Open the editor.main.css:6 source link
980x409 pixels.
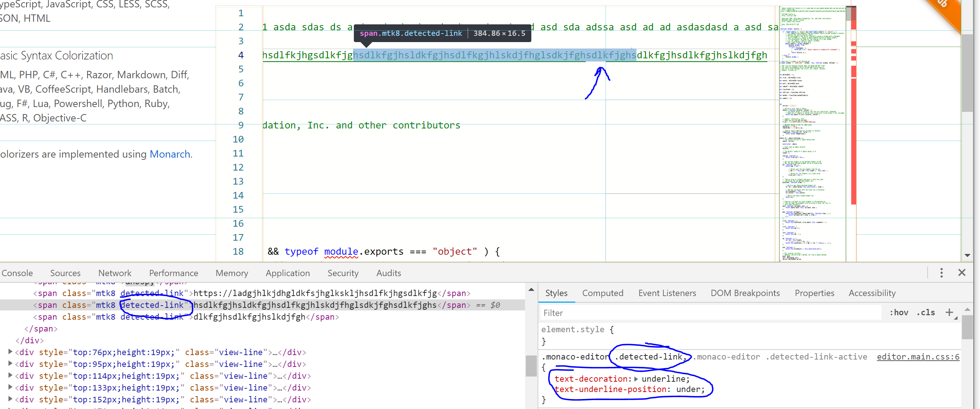pyautogui.click(x=918, y=357)
